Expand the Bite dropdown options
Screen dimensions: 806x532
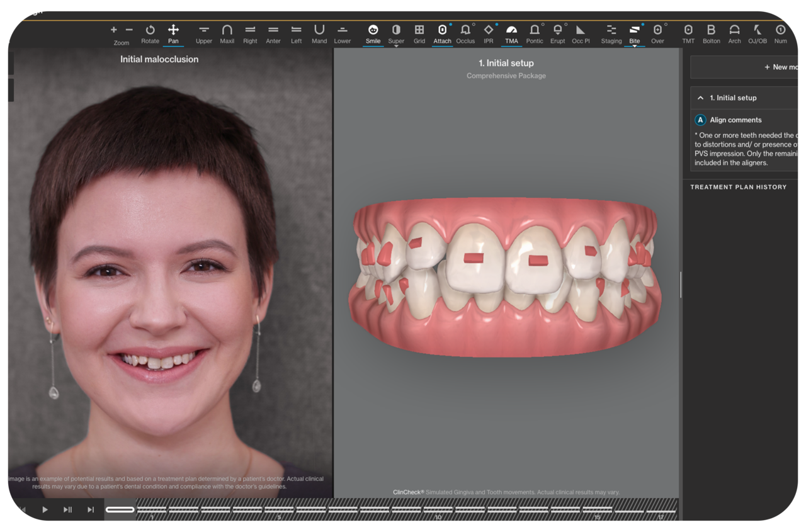click(634, 46)
